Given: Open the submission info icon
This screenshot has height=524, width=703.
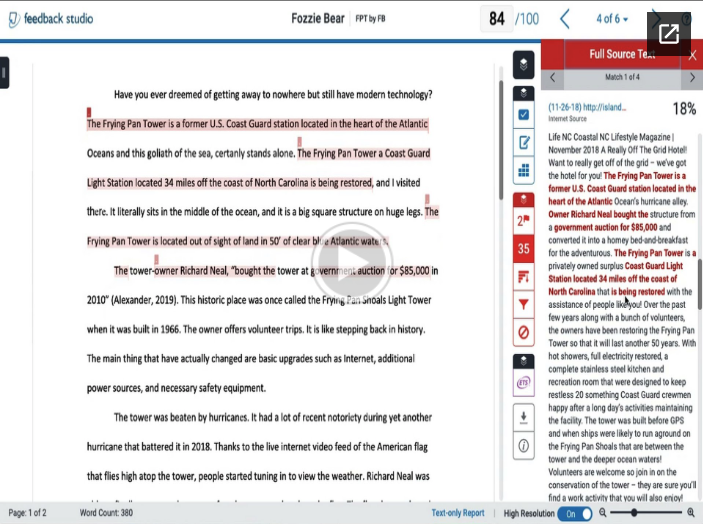Looking at the screenshot, I should coord(523,446).
